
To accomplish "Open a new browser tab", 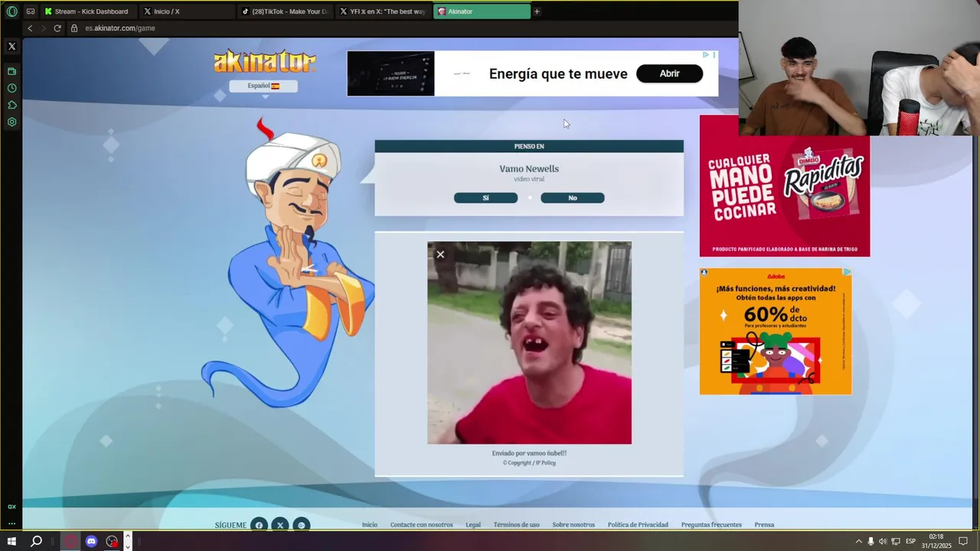I will [x=537, y=11].
